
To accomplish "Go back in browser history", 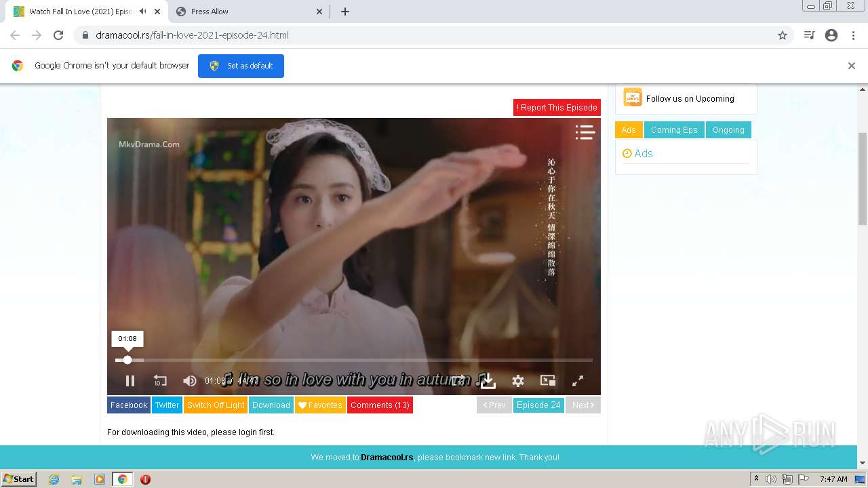I will (15, 35).
